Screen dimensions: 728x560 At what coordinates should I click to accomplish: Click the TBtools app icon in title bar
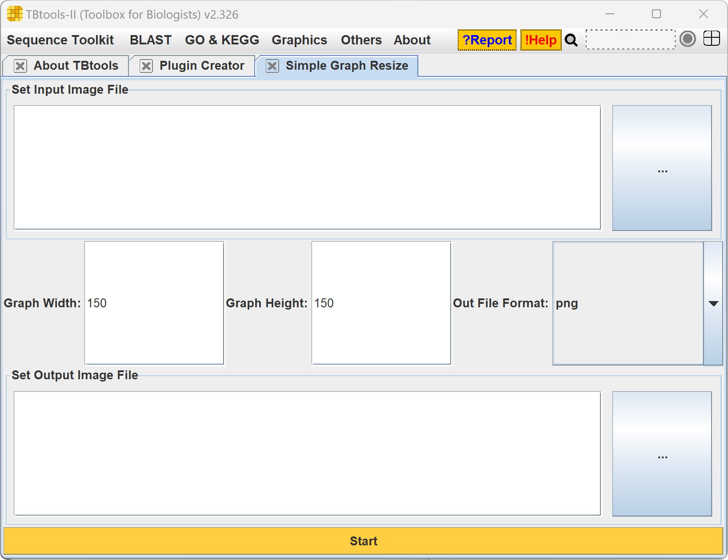15,14
